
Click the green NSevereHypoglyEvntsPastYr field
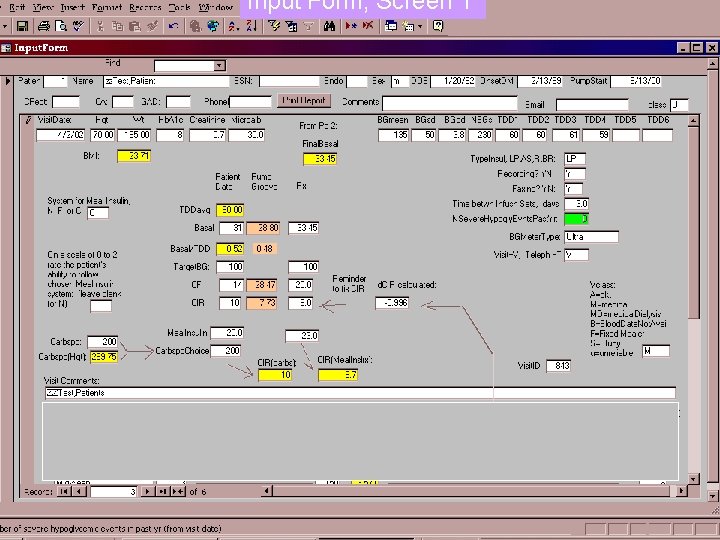click(576, 219)
